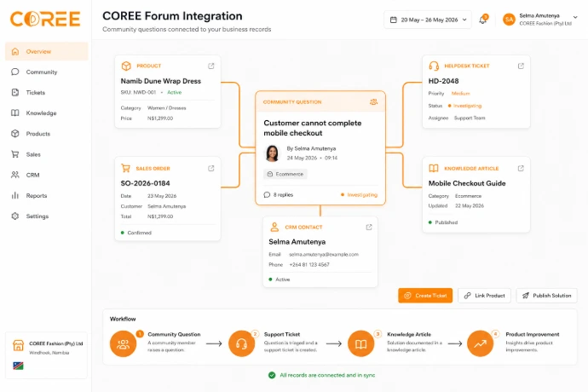Open Sales Order card external link
The height and width of the screenshot is (392, 588).
pyautogui.click(x=211, y=169)
